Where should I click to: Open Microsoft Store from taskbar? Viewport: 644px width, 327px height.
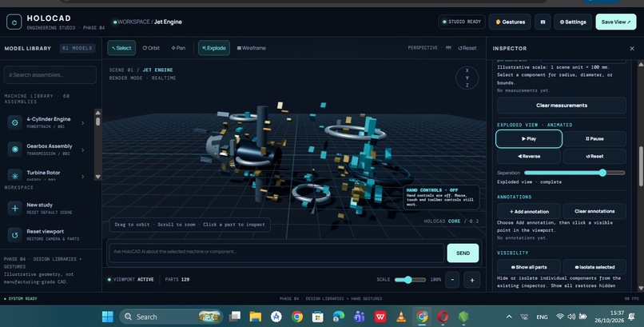tap(317, 317)
